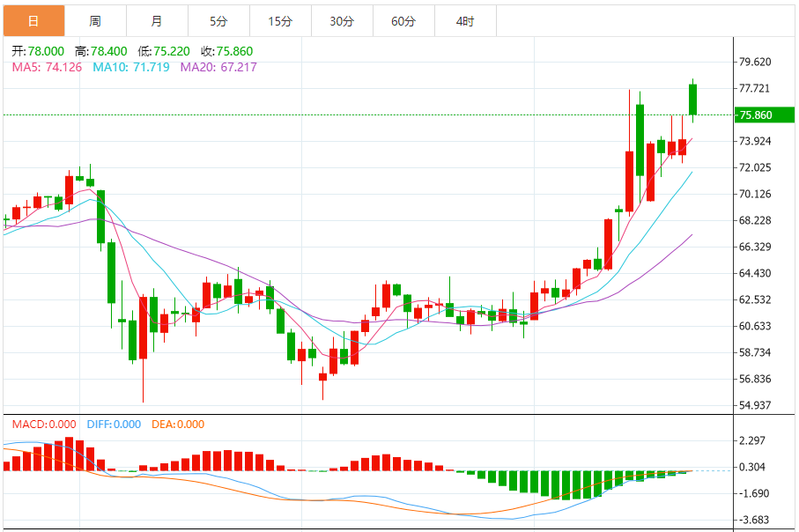The height and width of the screenshot is (532, 799).
Task: Click the DEA:0.000 indicator label
Action: tap(178, 424)
